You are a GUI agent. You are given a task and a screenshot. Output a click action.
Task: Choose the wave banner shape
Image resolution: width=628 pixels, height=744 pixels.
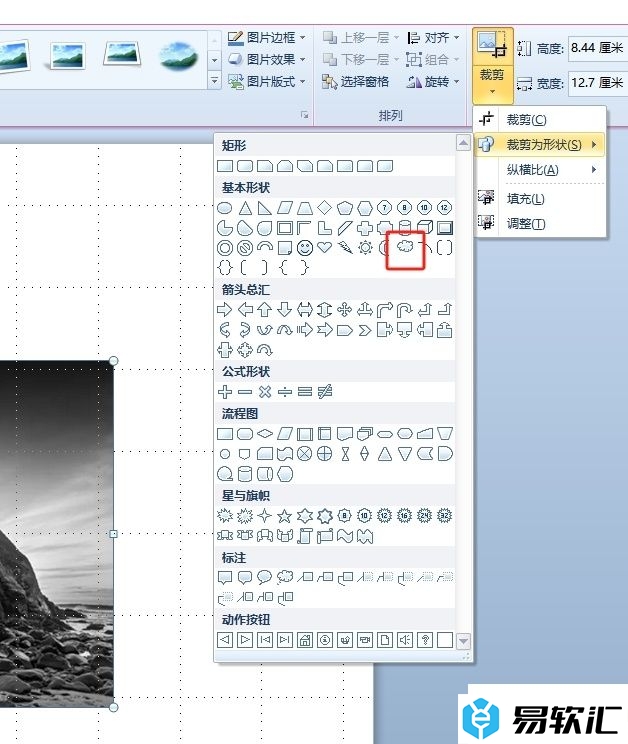point(345,536)
